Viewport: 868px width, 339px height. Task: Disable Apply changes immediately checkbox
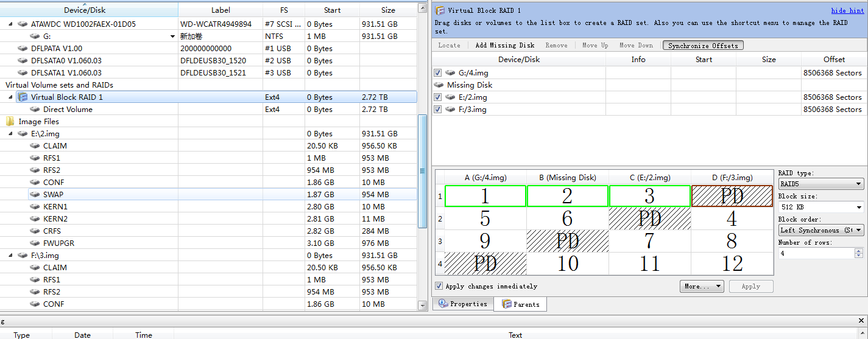coord(439,286)
